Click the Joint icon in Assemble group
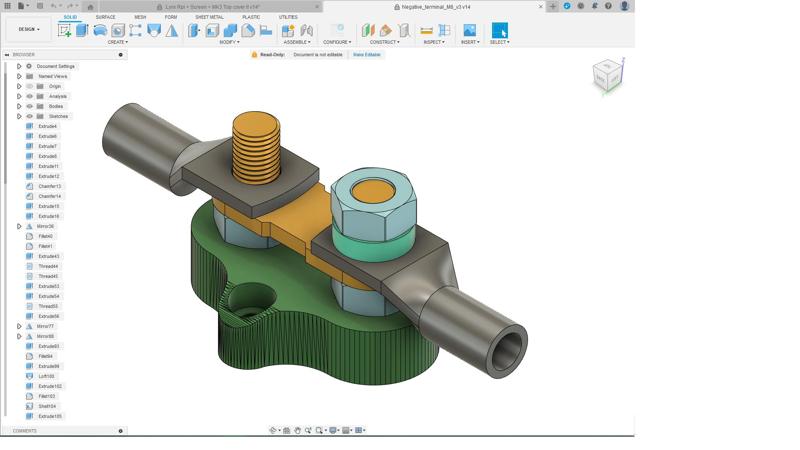Viewport: 800px width, 450px height. pyautogui.click(x=306, y=30)
